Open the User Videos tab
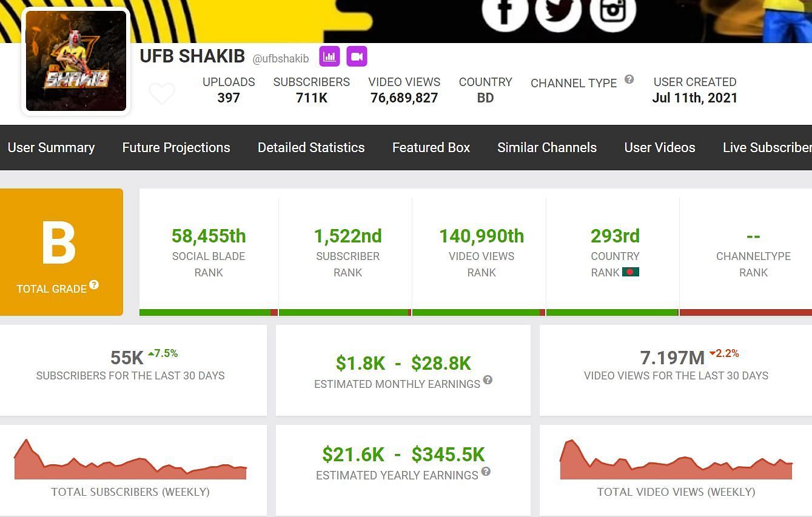 point(660,147)
